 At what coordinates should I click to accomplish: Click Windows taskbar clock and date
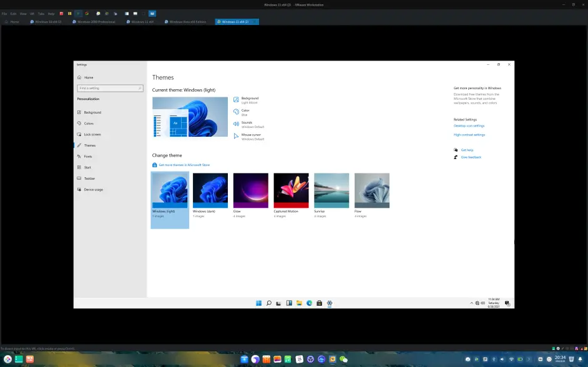point(494,303)
